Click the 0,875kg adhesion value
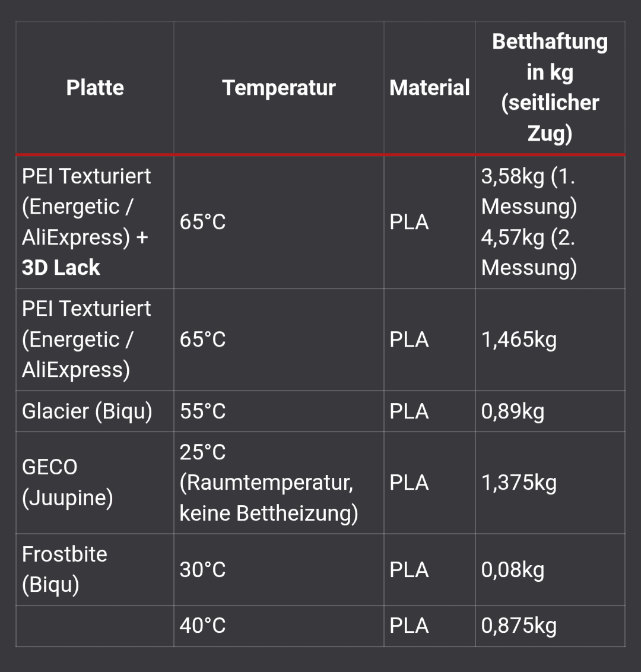641x672 pixels. coord(519,626)
